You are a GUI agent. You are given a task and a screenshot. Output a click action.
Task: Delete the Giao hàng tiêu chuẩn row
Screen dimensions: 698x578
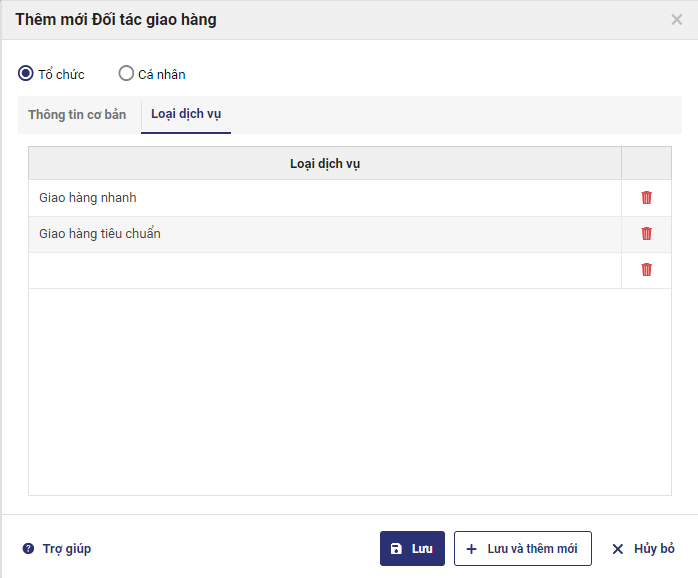pyautogui.click(x=646, y=234)
